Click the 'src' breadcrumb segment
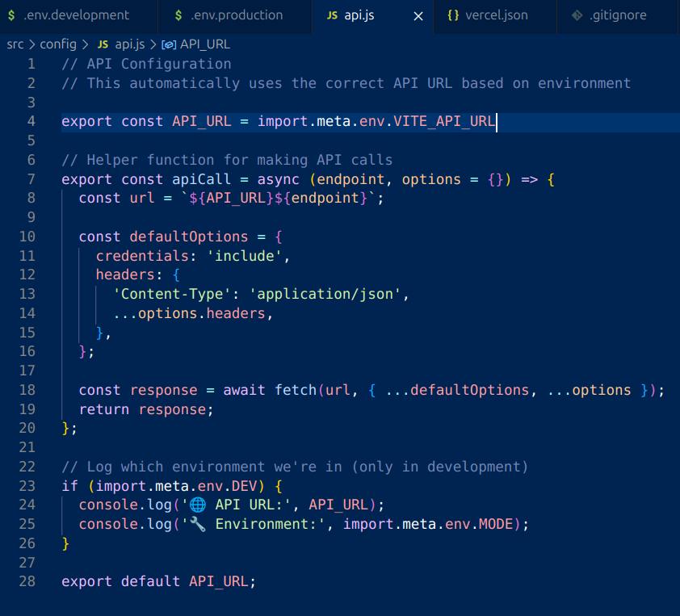This screenshot has width=680, height=616. [15, 44]
